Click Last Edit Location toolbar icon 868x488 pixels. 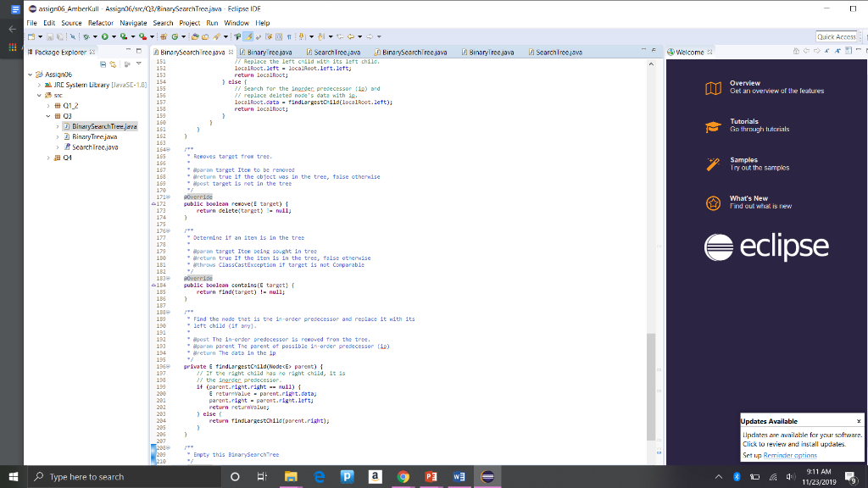339,36
